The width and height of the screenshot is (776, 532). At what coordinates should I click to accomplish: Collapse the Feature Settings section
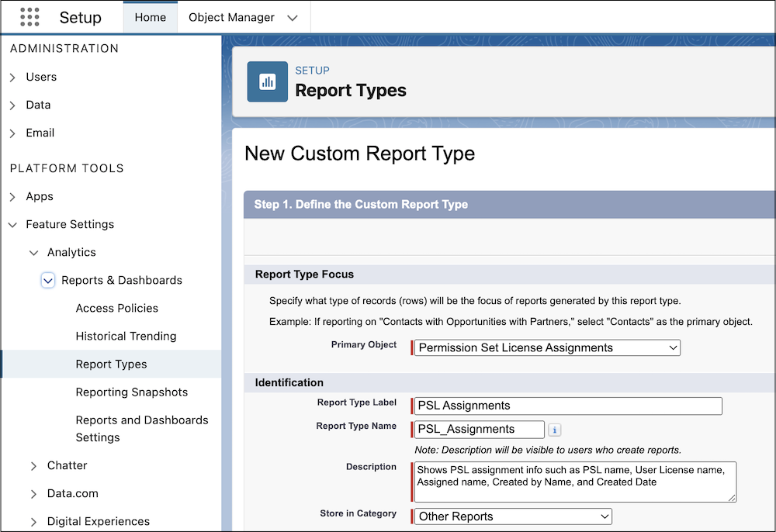tap(12, 224)
